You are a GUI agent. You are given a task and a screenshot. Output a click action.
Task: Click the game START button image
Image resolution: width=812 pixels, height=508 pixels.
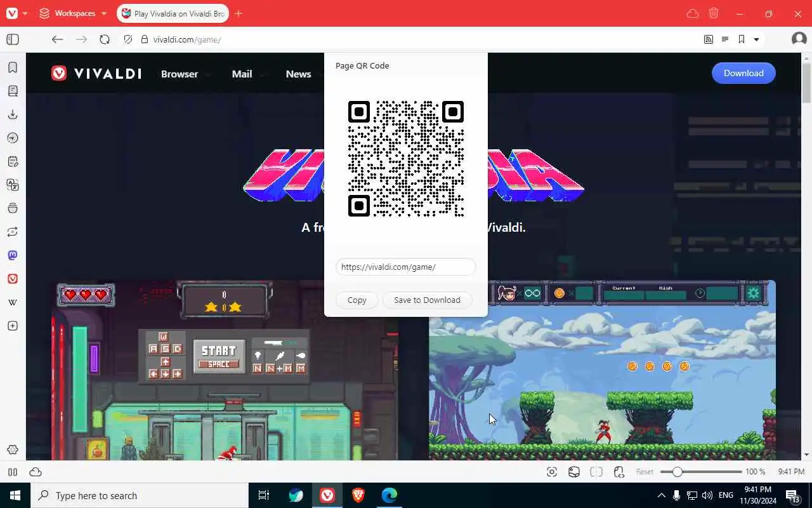(x=219, y=356)
